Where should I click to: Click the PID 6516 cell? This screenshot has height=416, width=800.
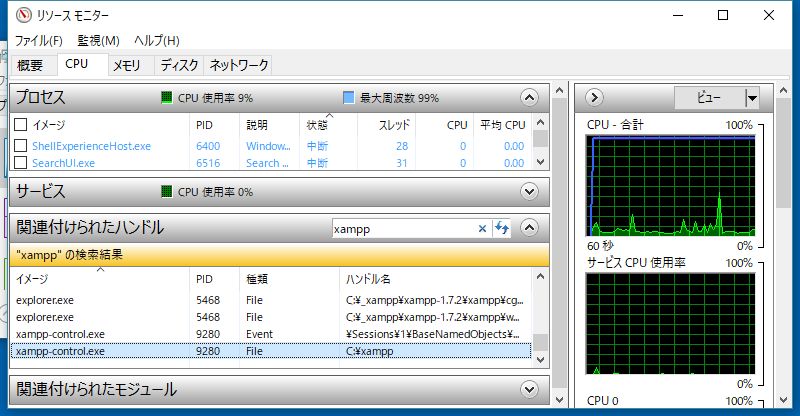208,163
